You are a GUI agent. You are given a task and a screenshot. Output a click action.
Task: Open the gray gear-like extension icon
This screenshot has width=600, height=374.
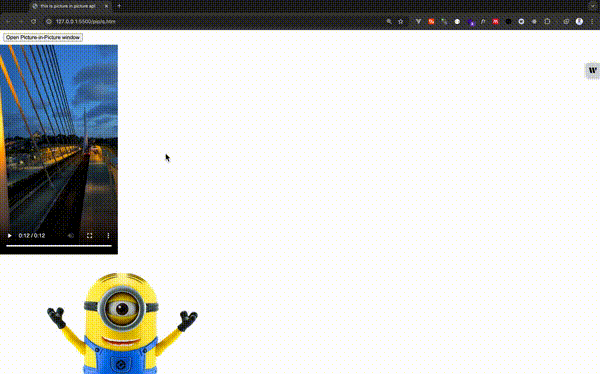coord(534,21)
